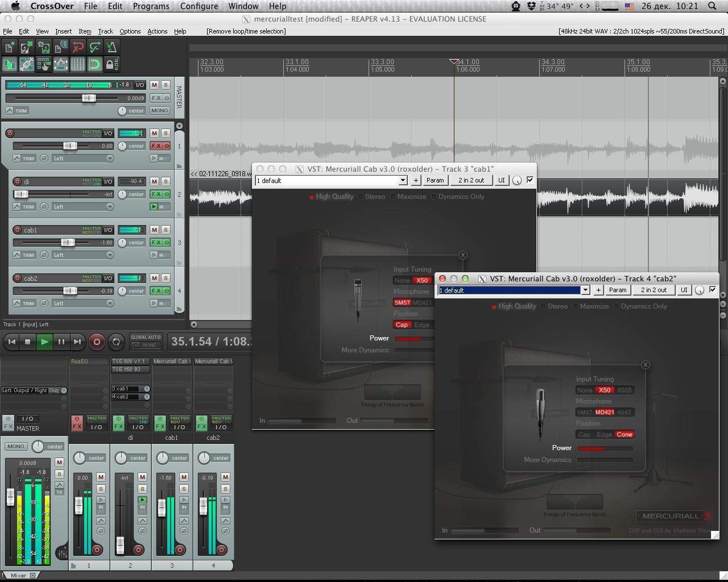The width and height of the screenshot is (728, 582).
Task: Toggle snap magnet icon in toolbar
Action: (x=94, y=65)
